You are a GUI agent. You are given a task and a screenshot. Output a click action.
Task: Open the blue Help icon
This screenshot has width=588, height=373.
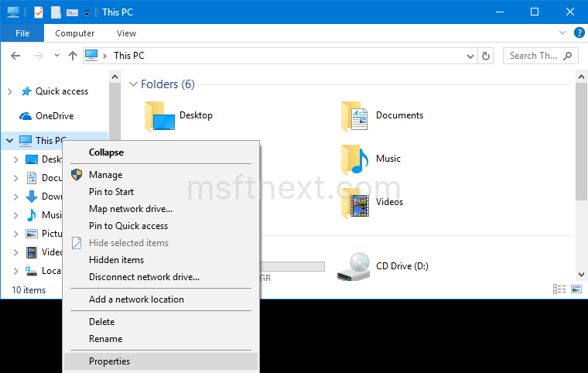(579, 33)
